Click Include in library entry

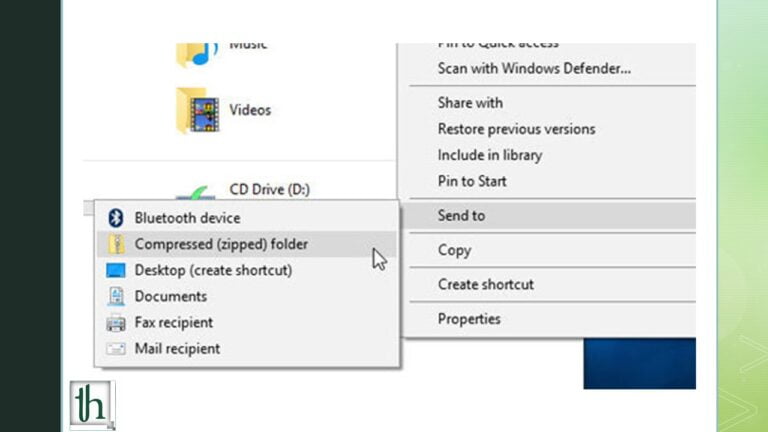(489, 155)
